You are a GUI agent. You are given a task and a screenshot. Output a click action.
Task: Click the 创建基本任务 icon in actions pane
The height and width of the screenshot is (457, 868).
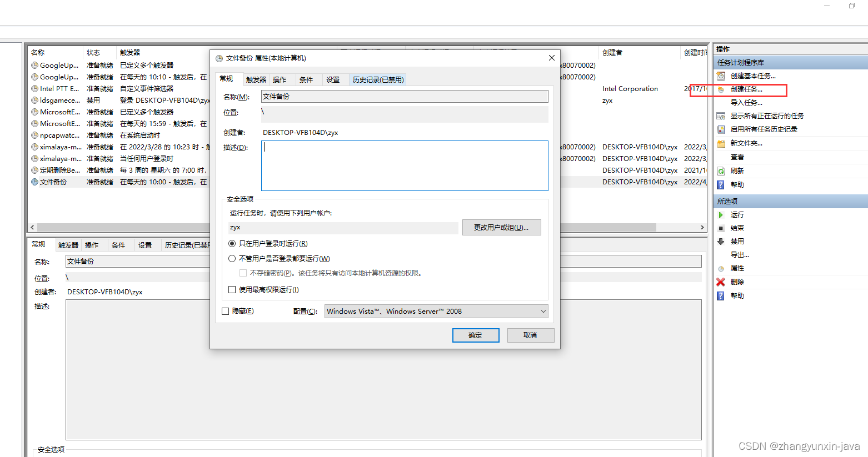point(721,76)
